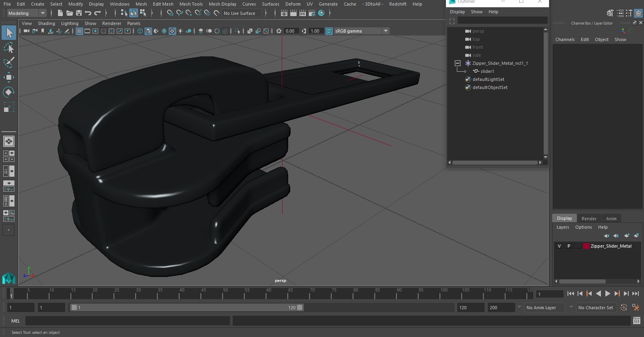Show the Channel Box Layer Editor icon

[638, 13]
